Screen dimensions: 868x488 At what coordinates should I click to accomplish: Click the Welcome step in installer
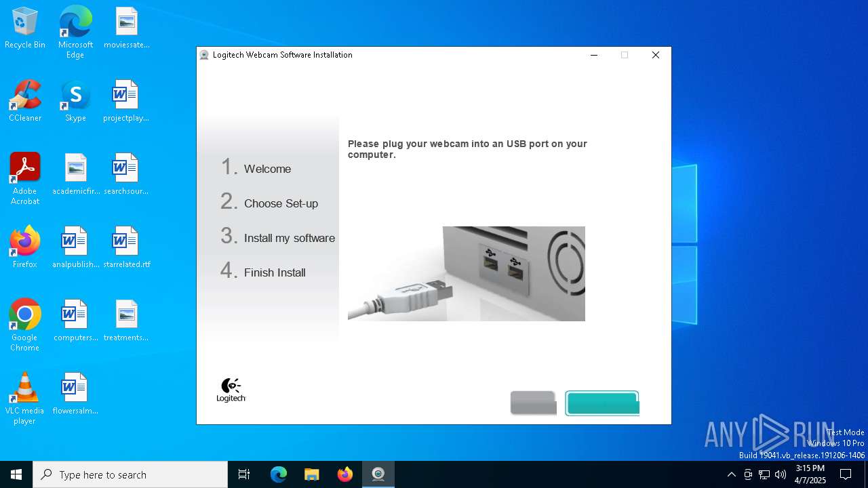[256, 167]
